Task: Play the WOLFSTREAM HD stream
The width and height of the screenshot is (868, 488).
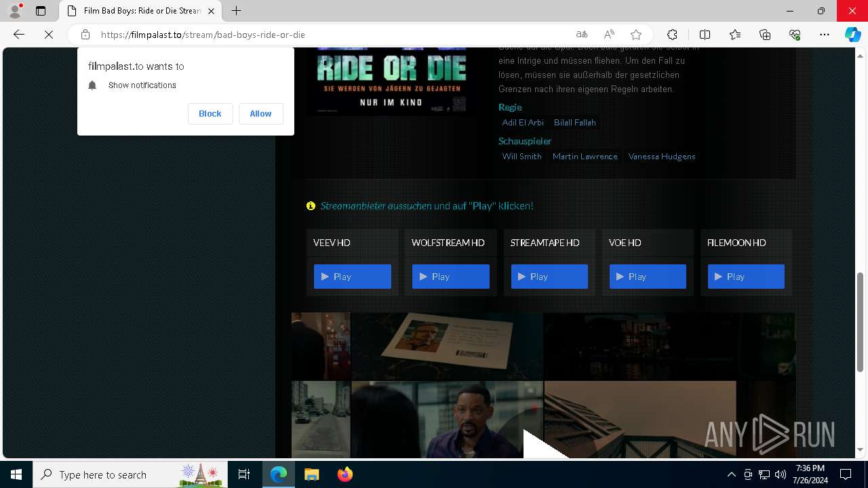Action: click(x=451, y=277)
